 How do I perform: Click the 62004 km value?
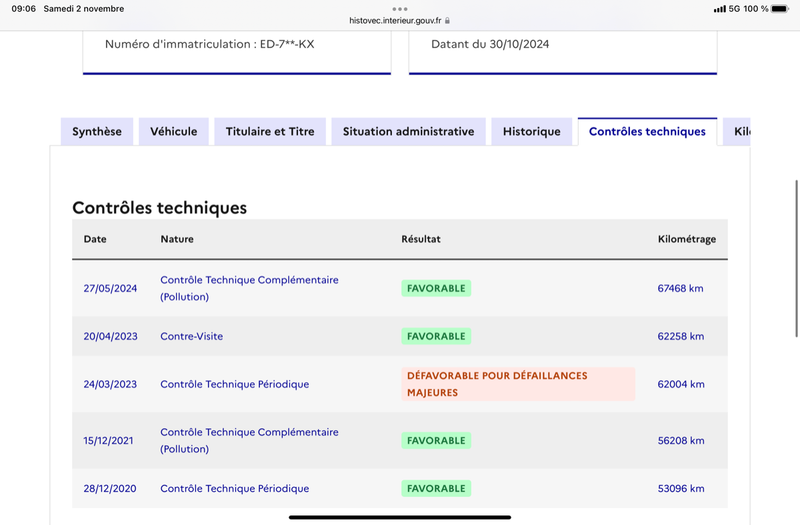[681, 384]
